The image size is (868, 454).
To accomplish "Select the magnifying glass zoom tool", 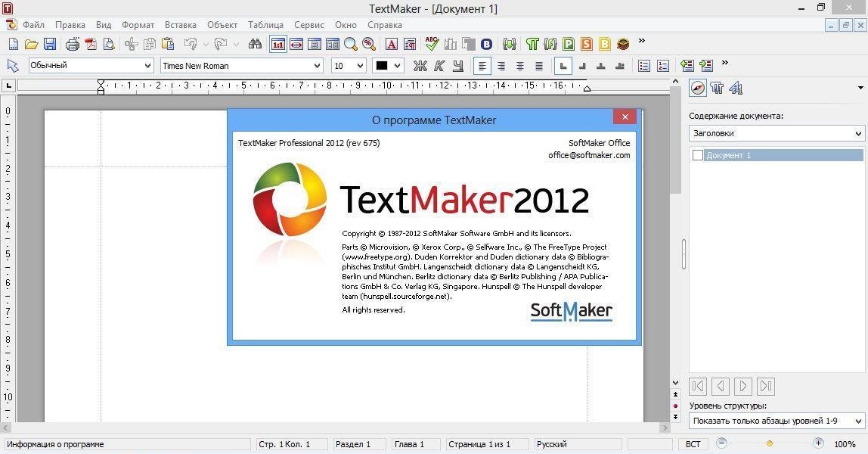I will coord(350,45).
